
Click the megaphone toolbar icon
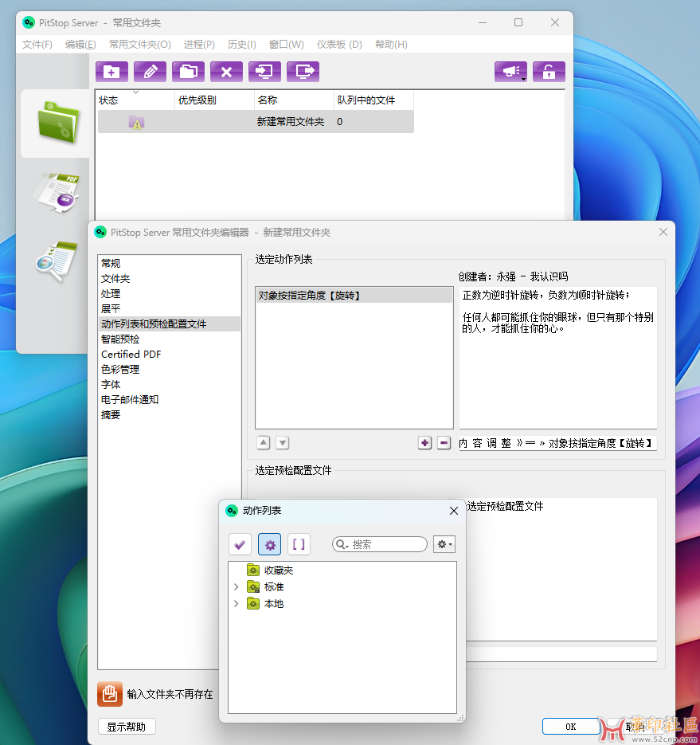510,72
